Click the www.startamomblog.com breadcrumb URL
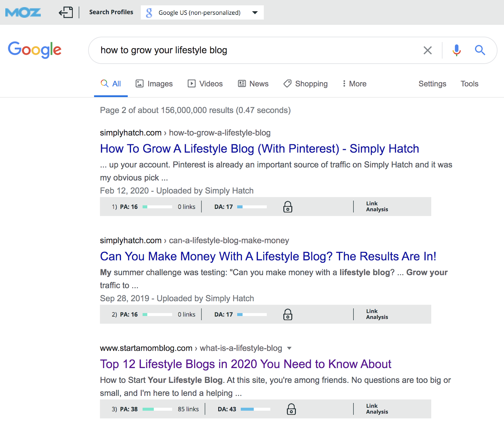Image resolution: width=504 pixels, height=432 pixels. 191,348
